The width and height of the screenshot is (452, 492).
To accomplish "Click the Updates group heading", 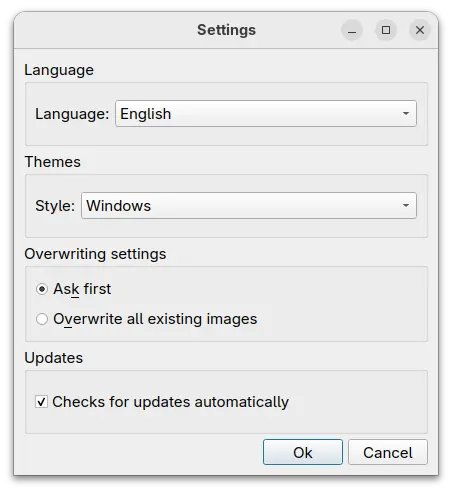I will point(54,358).
